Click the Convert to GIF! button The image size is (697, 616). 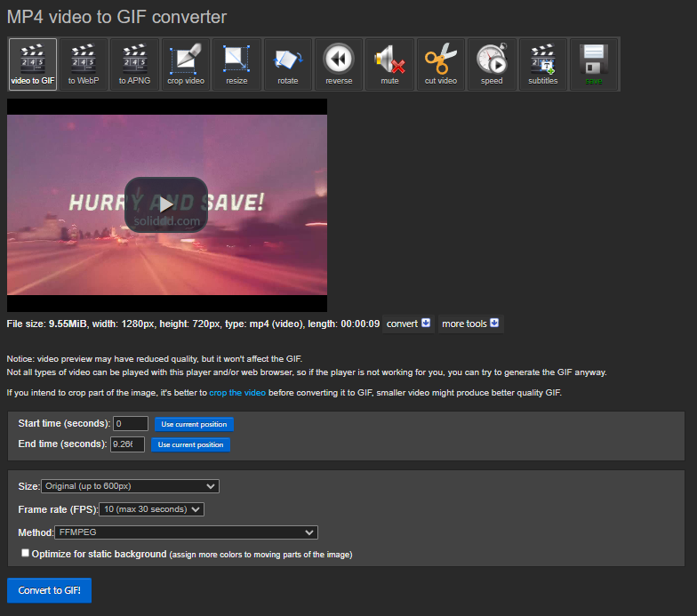click(x=49, y=590)
